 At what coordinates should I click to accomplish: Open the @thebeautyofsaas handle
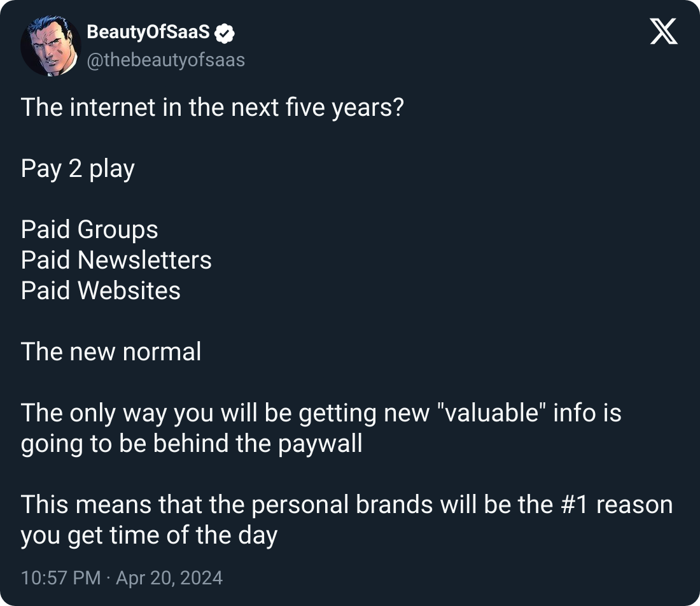click(165, 60)
